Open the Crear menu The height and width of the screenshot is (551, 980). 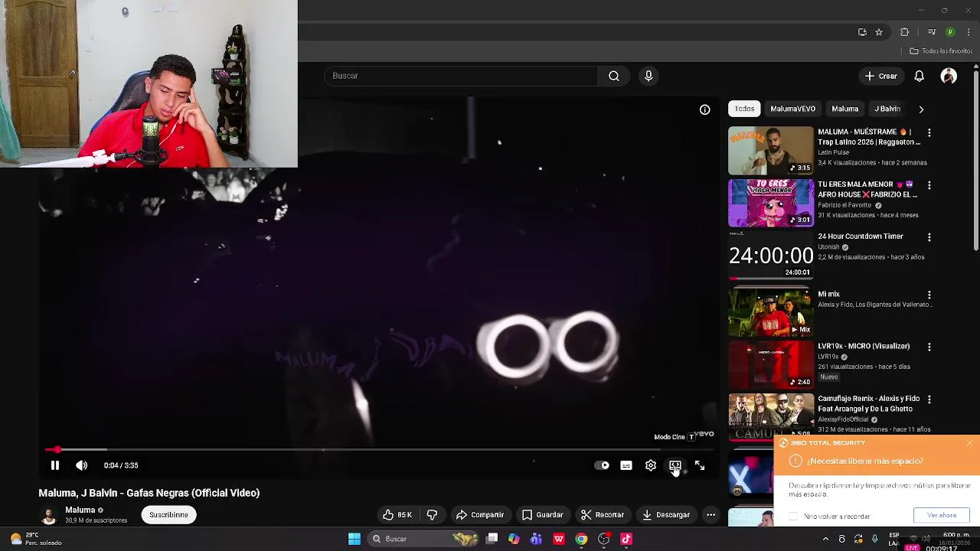pyautogui.click(x=881, y=76)
